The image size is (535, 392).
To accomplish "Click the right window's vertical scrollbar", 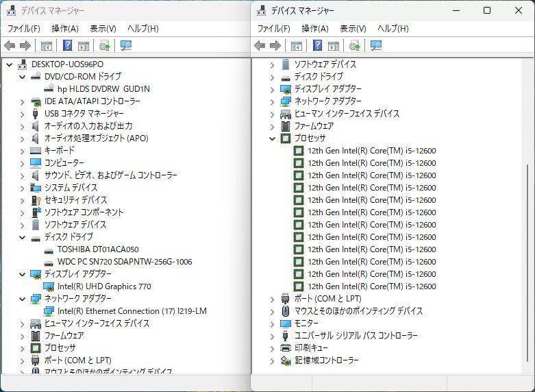I will click(527, 226).
